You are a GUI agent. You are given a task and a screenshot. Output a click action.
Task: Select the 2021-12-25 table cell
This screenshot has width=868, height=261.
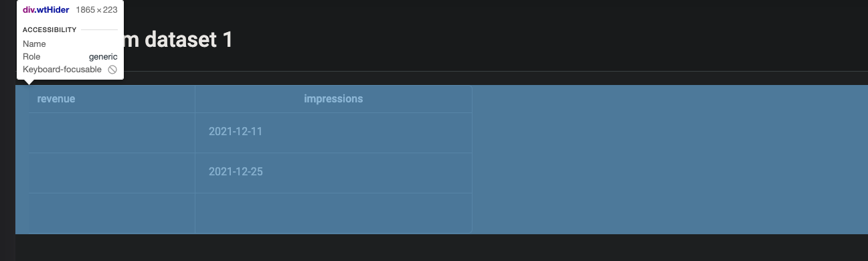(x=333, y=173)
